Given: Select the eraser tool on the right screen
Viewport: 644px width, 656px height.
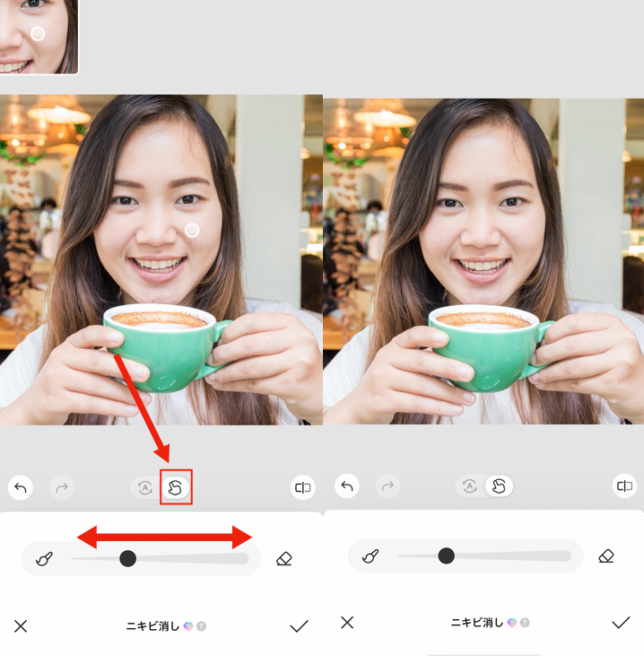Looking at the screenshot, I should tap(606, 556).
